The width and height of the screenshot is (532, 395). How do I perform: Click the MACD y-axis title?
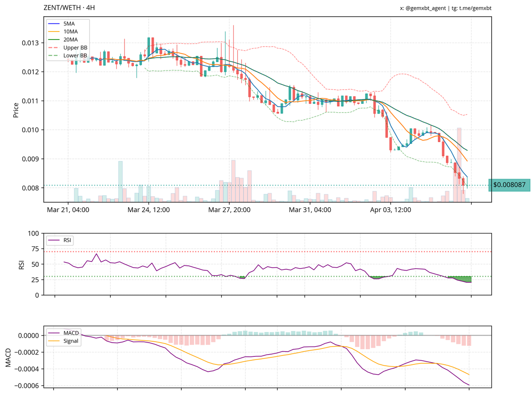8,359
